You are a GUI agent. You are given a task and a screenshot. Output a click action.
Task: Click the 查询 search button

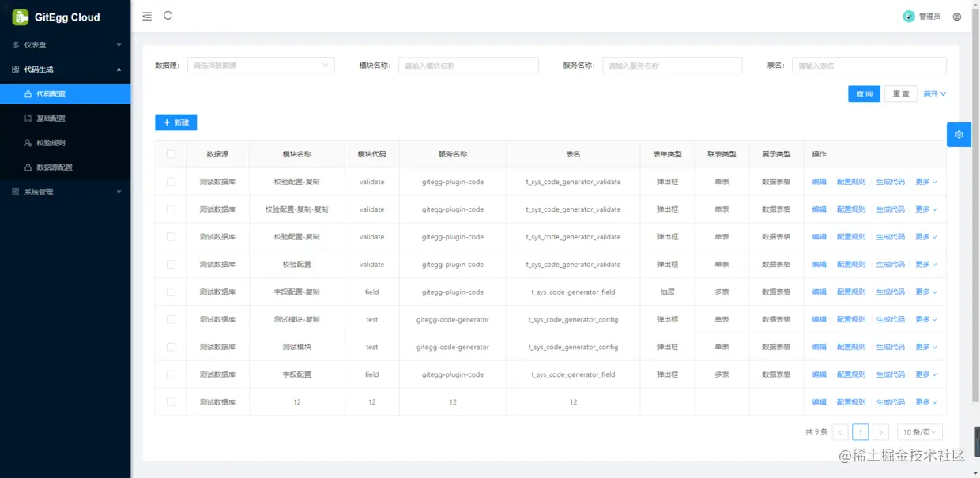click(864, 93)
